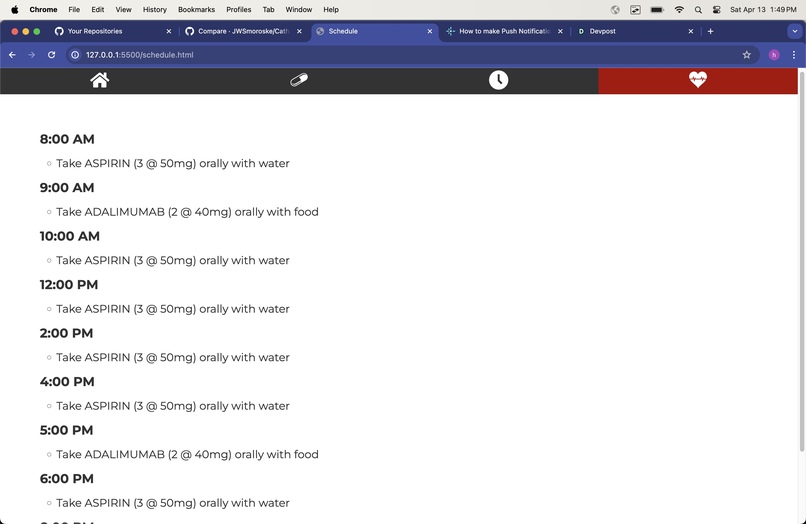Open the Home page via house icon
Image resolution: width=806 pixels, height=524 pixels.
coord(100,80)
